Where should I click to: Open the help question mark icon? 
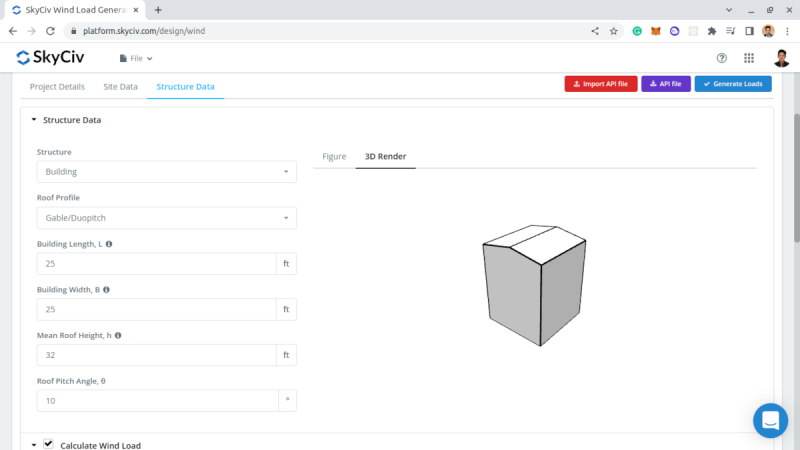pyautogui.click(x=722, y=58)
